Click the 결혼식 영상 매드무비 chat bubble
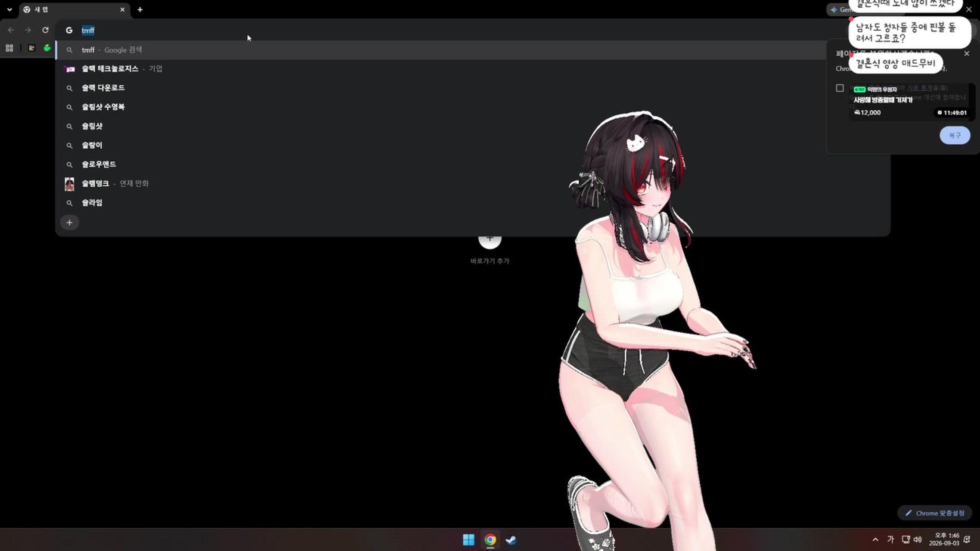Image resolution: width=980 pixels, height=551 pixels. (895, 64)
